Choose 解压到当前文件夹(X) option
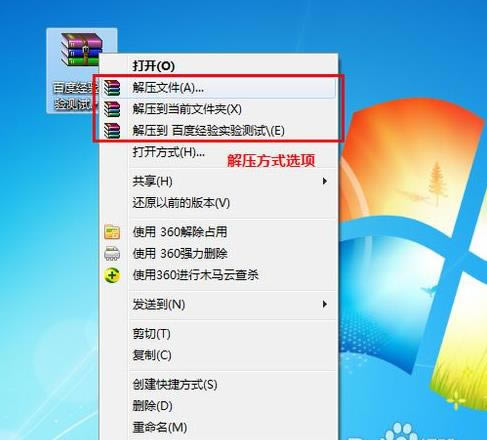Image resolution: width=487 pixels, height=440 pixels. pyautogui.click(x=218, y=109)
